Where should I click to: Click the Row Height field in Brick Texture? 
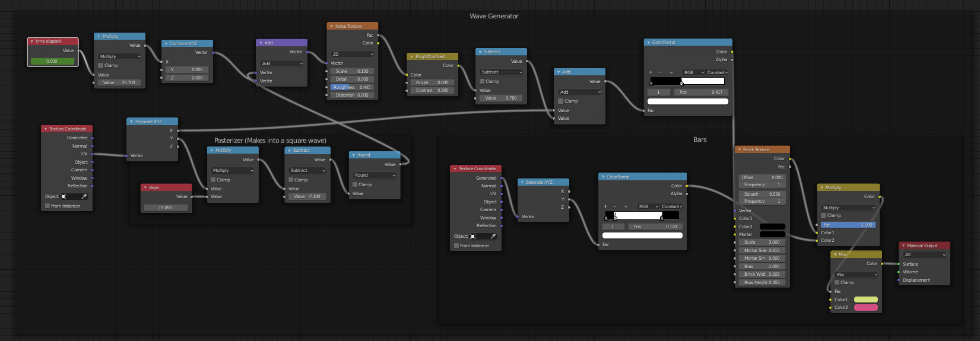tap(762, 282)
